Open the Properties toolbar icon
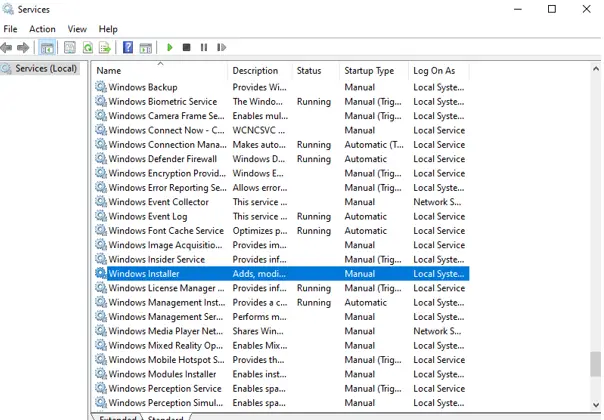This screenshot has width=604, height=420. tap(70, 48)
